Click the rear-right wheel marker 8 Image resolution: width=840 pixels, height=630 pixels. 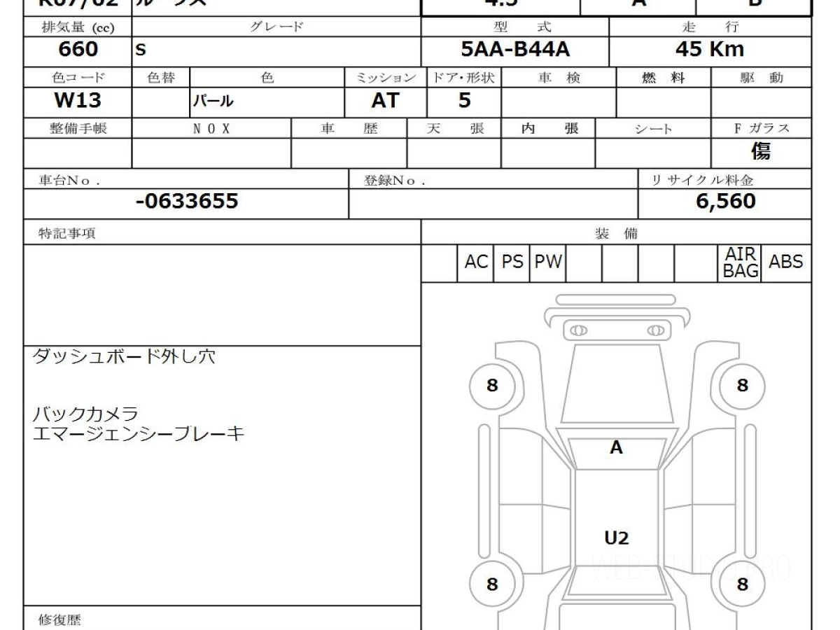742,584
